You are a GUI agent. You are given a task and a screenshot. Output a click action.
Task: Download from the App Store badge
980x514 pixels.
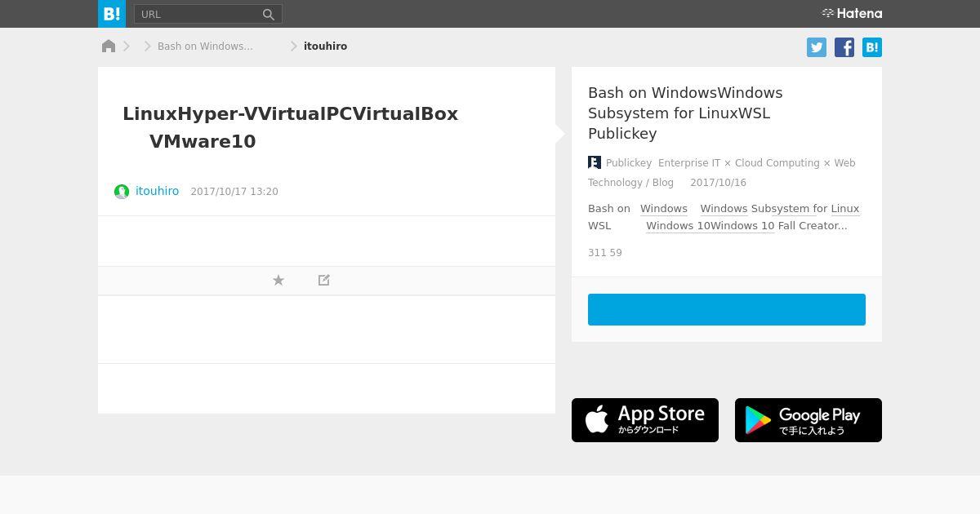pyautogui.click(x=645, y=420)
